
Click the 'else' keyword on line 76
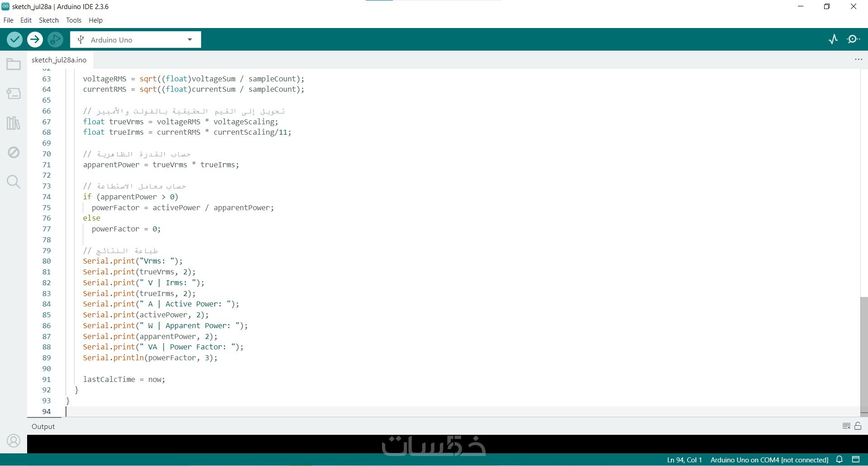(x=92, y=218)
